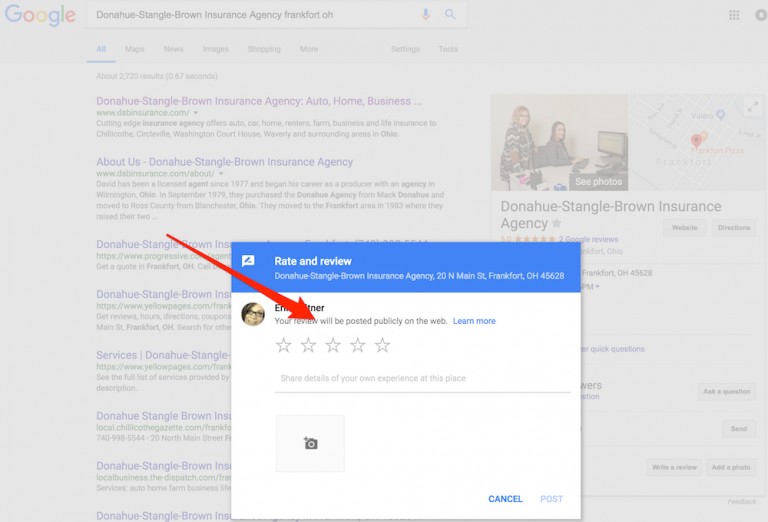Open the More search options dropdown
768x522 pixels.
pos(308,49)
